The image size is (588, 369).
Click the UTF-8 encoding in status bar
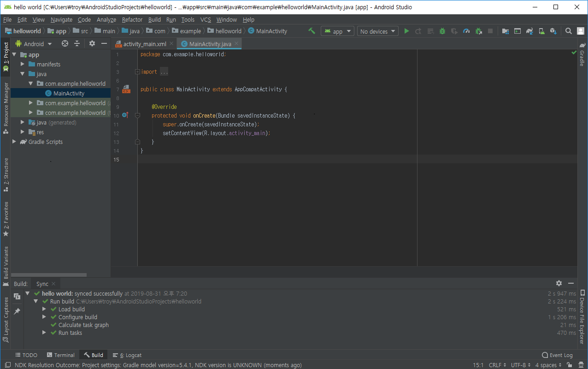click(x=520, y=365)
